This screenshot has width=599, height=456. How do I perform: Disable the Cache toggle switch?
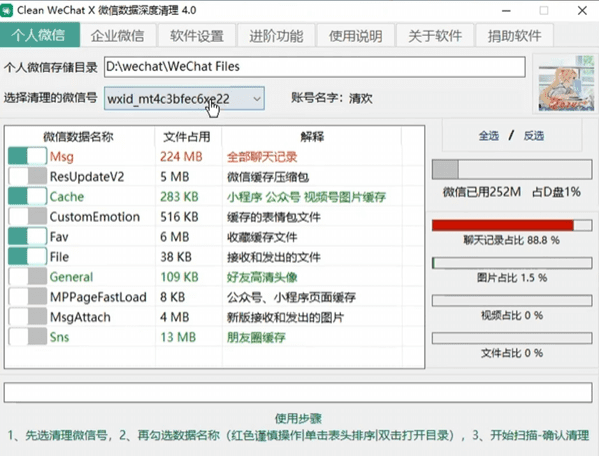pyautogui.click(x=28, y=196)
